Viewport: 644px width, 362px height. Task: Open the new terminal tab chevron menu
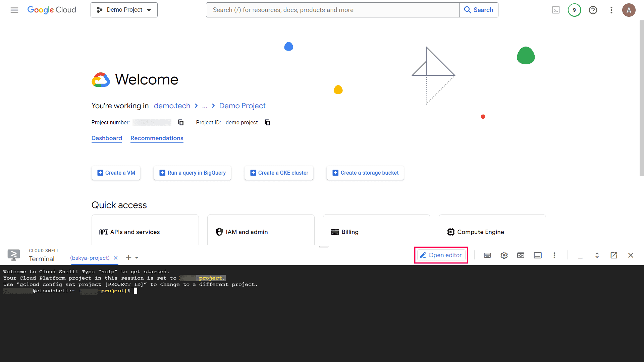(138, 258)
